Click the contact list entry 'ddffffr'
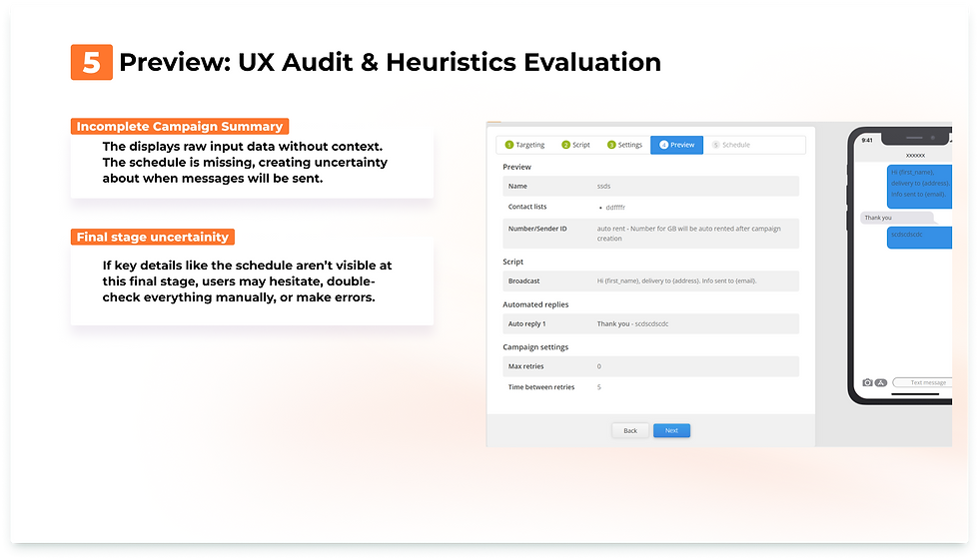This screenshot has width=979, height=560. 615,207
